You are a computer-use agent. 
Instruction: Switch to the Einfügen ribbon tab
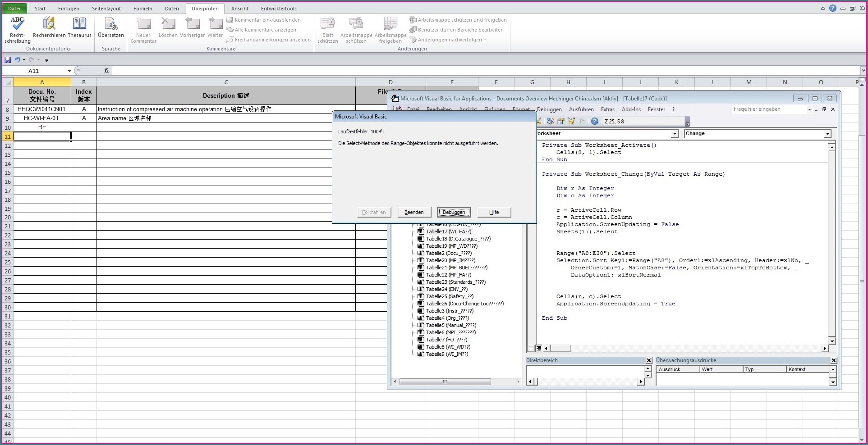click(x=69, y=8)
